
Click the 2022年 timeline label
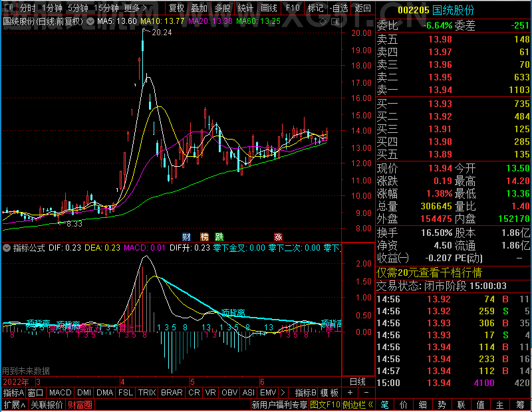click(x=16, y=382)
